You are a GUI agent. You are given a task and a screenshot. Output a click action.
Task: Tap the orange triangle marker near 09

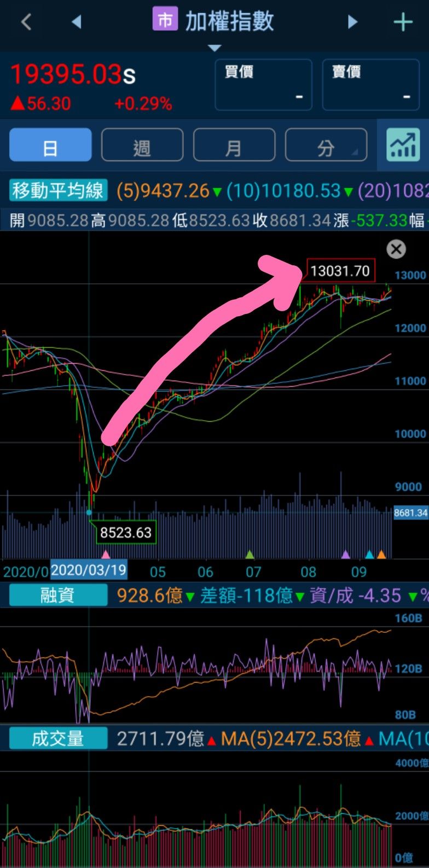pyautogui.click(x=381, y=554)
